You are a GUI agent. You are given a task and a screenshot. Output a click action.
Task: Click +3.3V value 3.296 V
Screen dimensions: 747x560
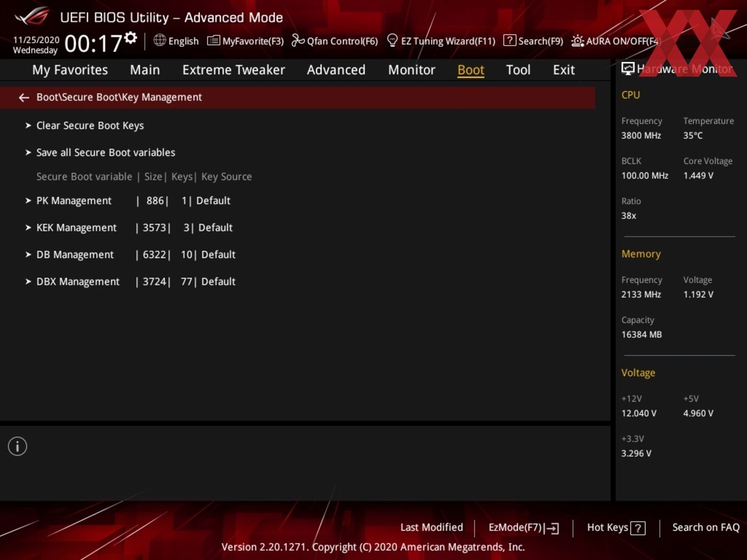coord(636,453)
